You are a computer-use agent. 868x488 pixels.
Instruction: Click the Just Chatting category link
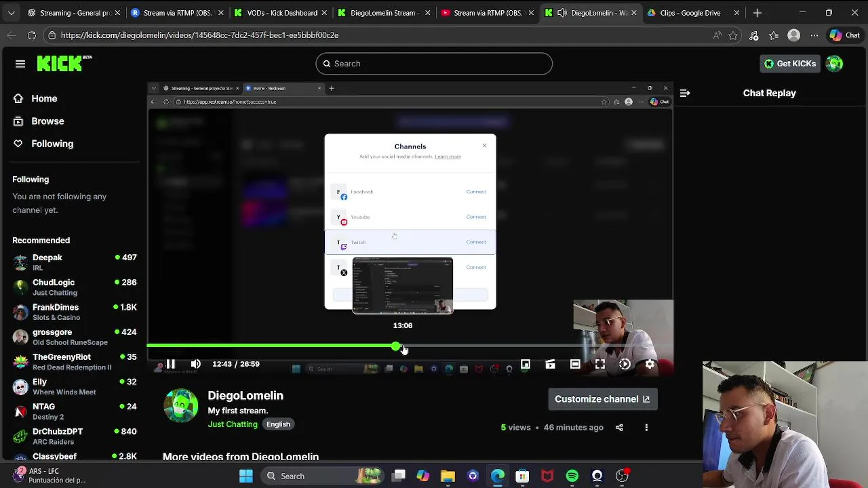click(233, 424)
